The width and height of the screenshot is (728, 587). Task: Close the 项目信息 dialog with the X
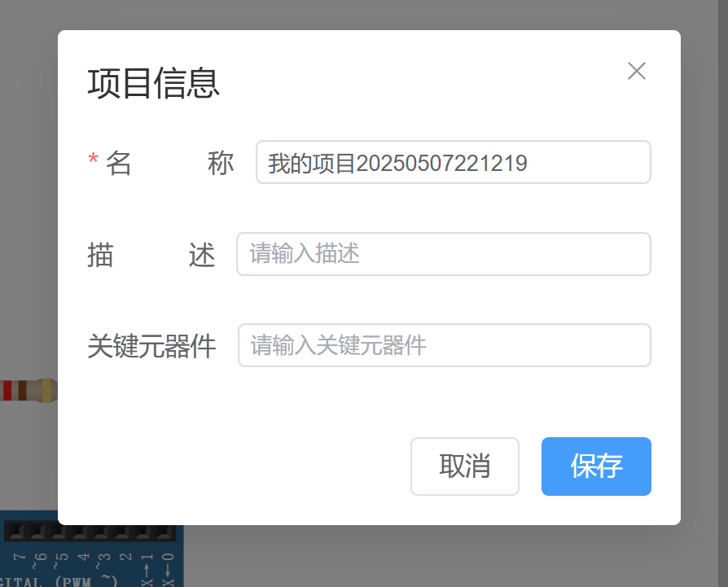click(636, 72)
